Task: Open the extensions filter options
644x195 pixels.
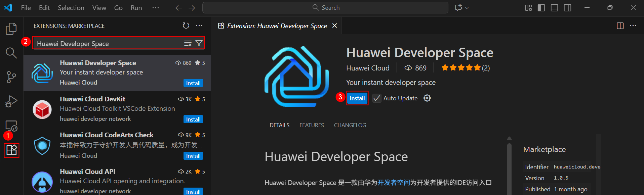Action: 199,44
